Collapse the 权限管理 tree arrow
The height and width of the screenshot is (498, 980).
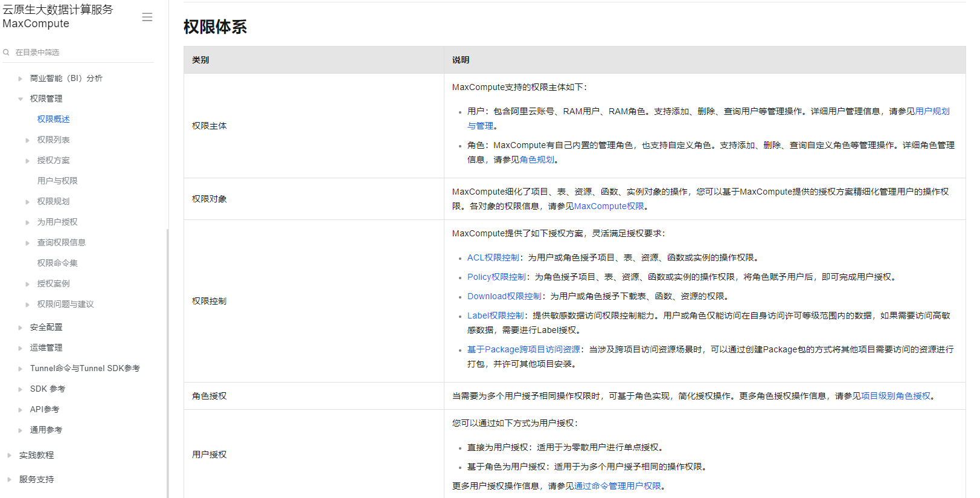tap(20, 99)
